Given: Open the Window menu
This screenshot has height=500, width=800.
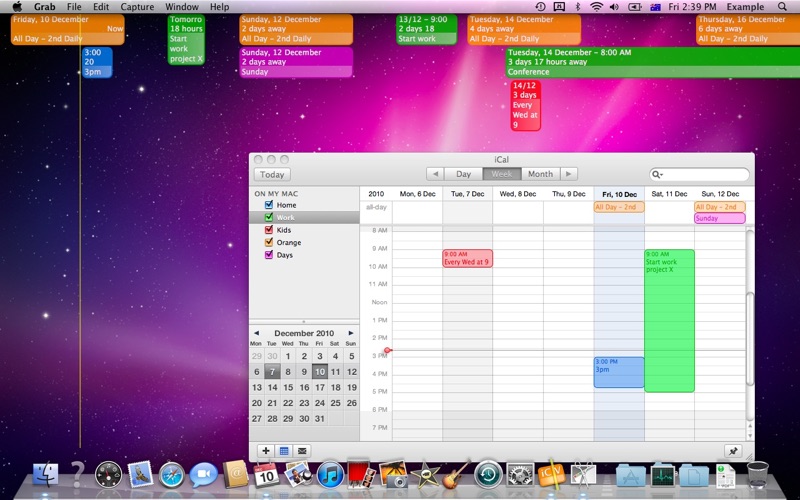Looking at the screenshot, I should [x=182, y=7].
